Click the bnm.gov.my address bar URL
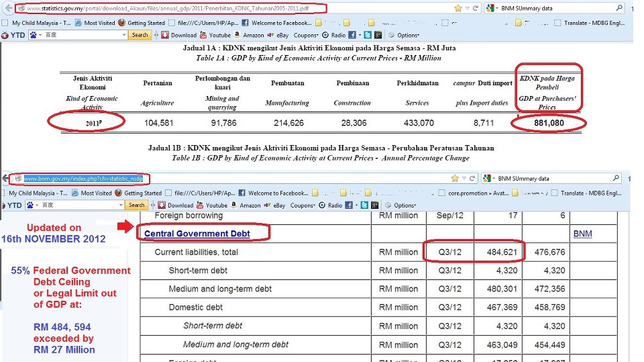This screenshot has height=362, width=644. point(83,179)
